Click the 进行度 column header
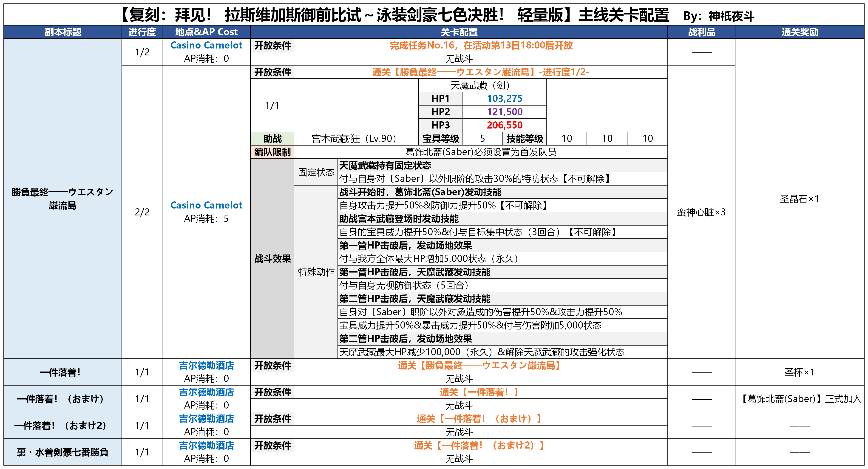 pyautogui.click(x=142, y=32)
